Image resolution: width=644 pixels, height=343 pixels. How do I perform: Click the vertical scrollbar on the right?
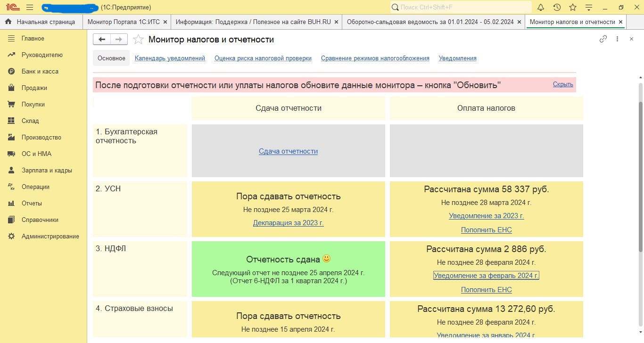tap(640, 188)
